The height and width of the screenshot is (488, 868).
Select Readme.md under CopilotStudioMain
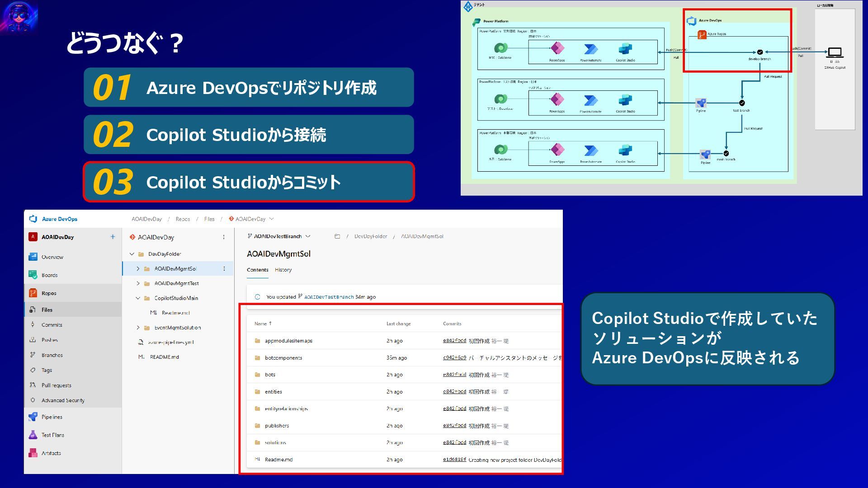coord(176,313)
